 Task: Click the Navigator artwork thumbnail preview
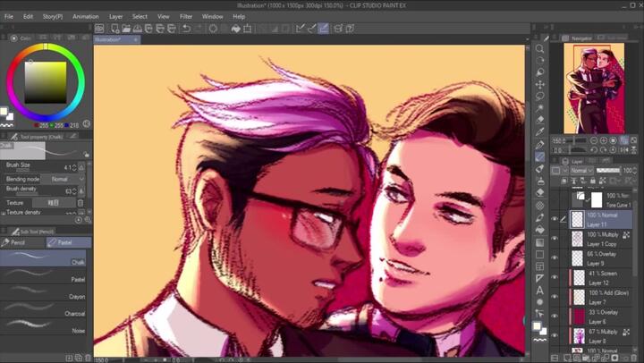point(593,86)
